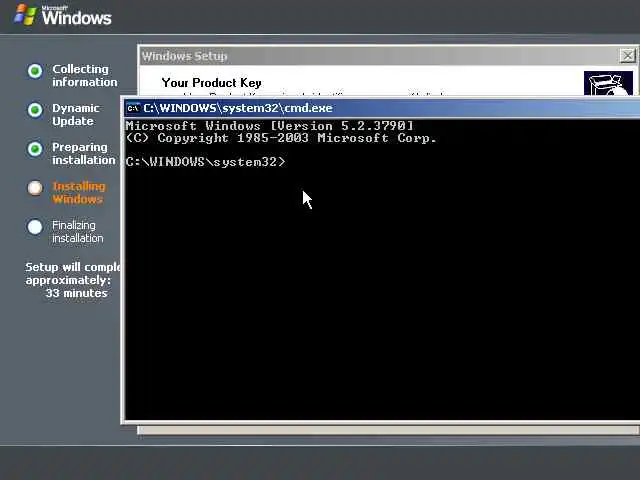
Task: Click the C:\WINDOWS\system32> command prompt line
Action: pyautogui.click(x=205, y=162)
